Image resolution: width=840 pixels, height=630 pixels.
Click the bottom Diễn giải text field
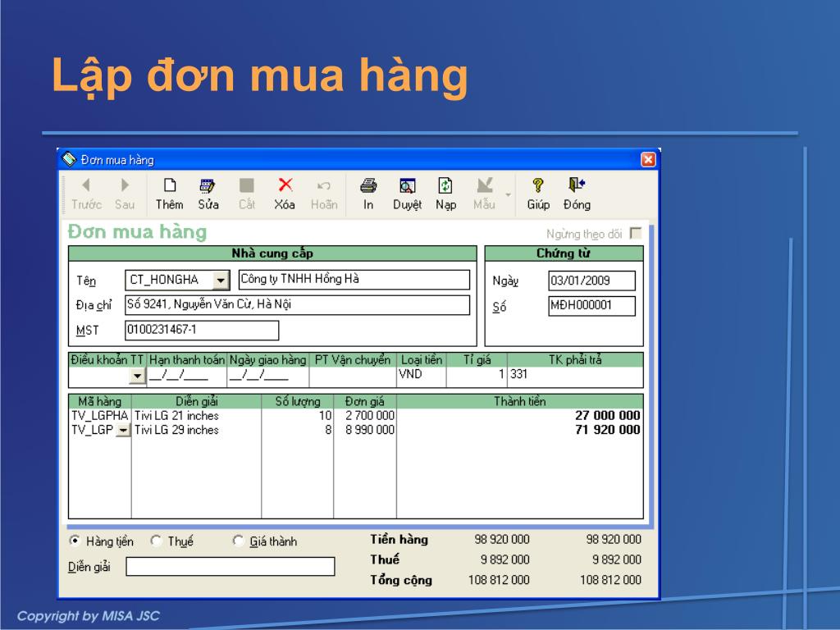pos(231,567)
